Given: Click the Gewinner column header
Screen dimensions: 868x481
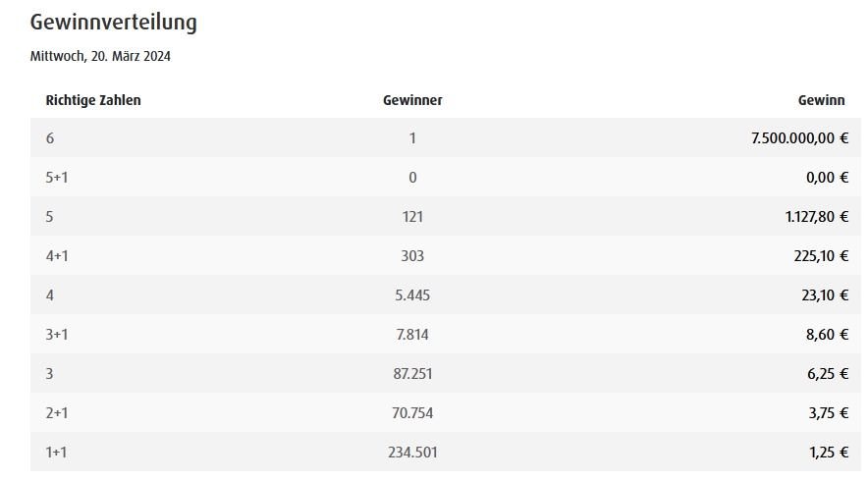Looking at the screenshot, I should click(412, 100).
